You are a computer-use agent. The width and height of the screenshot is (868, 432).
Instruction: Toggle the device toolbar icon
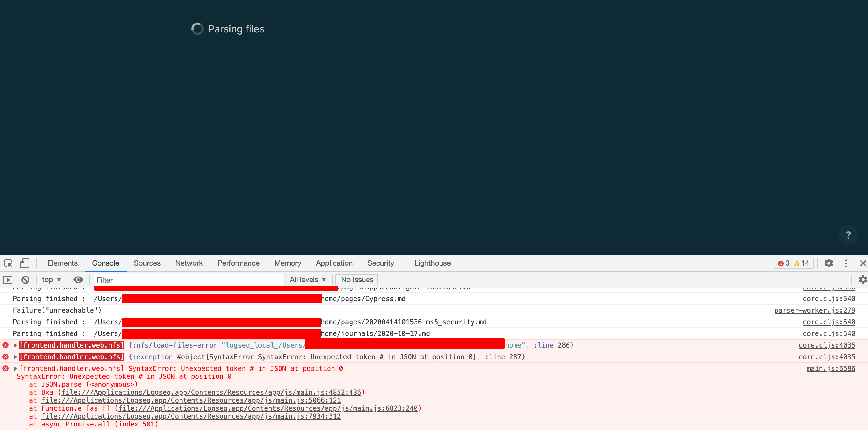(24, 263)
